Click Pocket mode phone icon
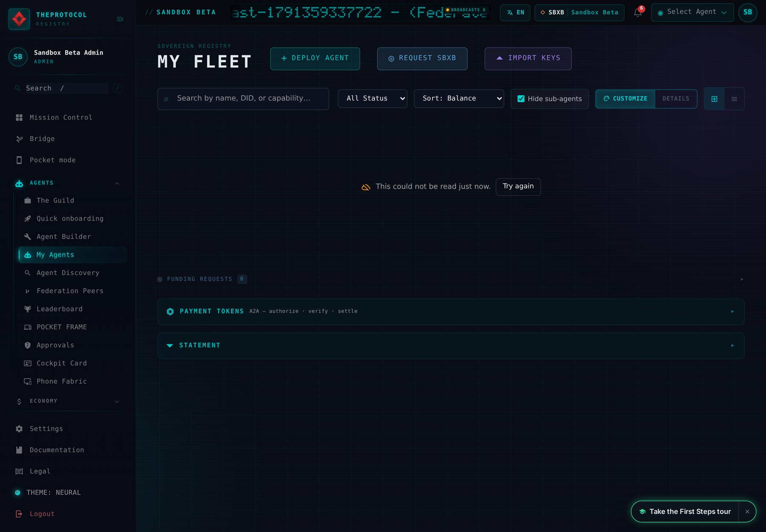Image resolution: width=766 pixels, height=532 pixels. (x=19, y=160)
